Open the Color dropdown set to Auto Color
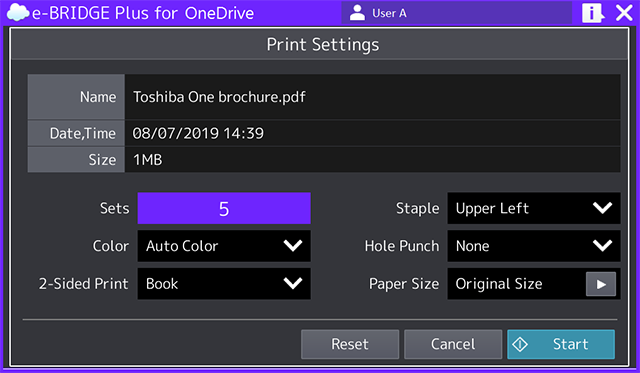This screenshot has width=640, height=373. pos(224,246)
